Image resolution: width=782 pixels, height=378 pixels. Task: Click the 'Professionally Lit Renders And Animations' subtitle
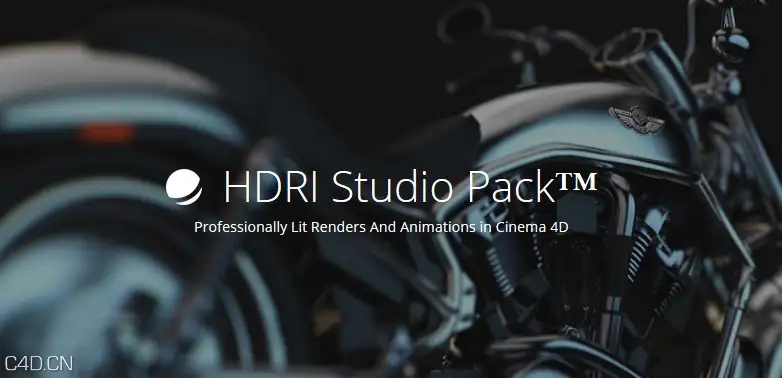(x=381, y=227)
